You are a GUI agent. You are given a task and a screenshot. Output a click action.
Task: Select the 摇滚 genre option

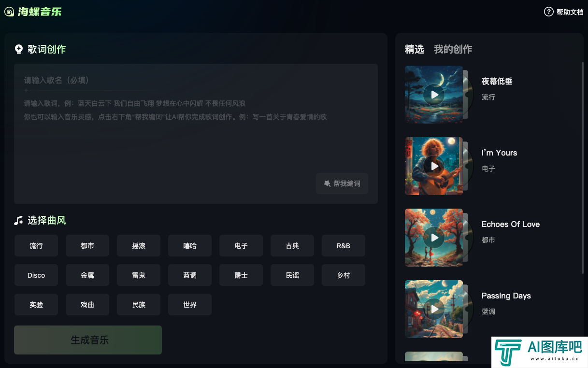[139, 246]
